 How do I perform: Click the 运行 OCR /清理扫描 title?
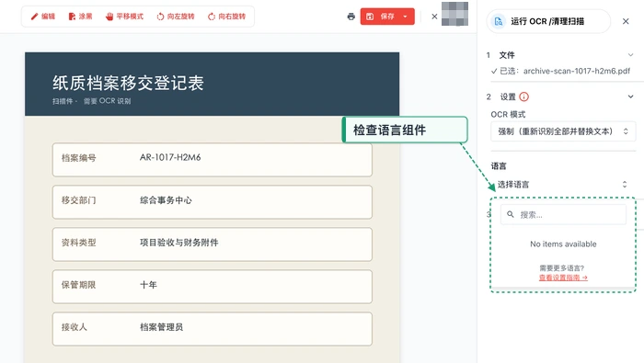pyautogui.click(x=547, y=21)
